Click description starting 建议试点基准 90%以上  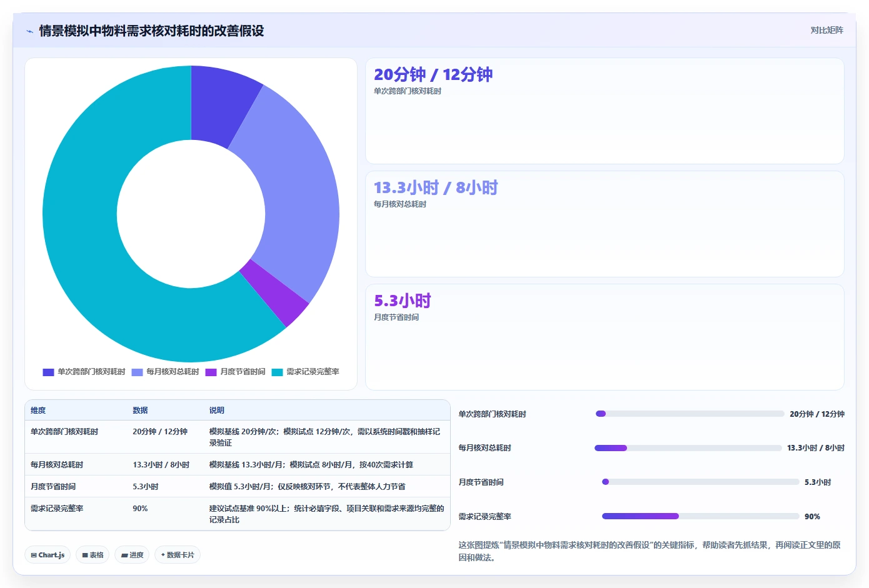(x=326, y=514)
